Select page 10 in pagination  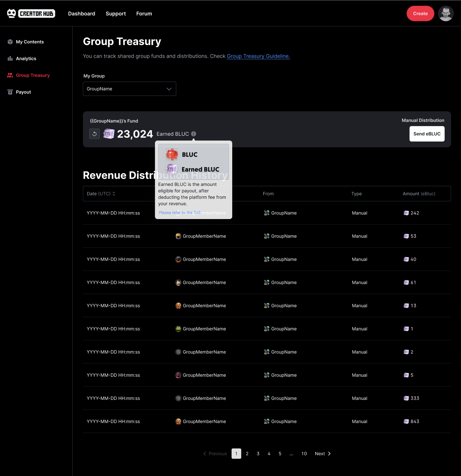[x=304, y=454]
